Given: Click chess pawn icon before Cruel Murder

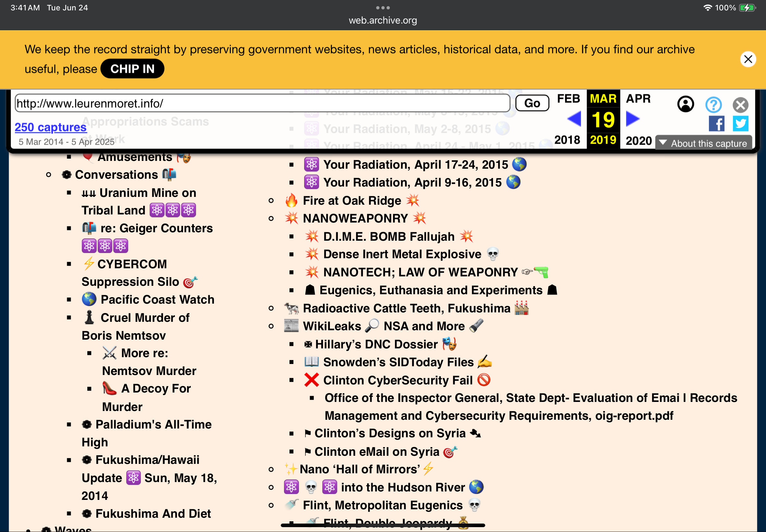Looking at the screenshot, I should (x=89, y=317).
